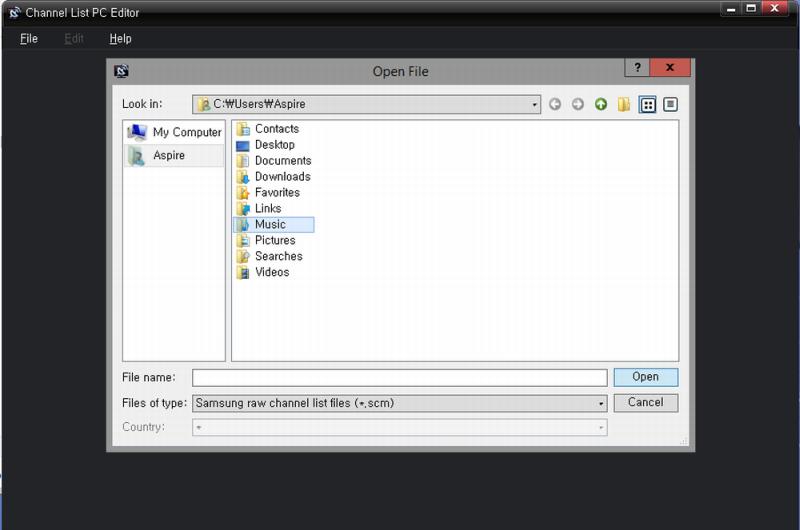Click the dialog resize grip corner
Viewport: 800px width, 530px height.
click(684, 441)
